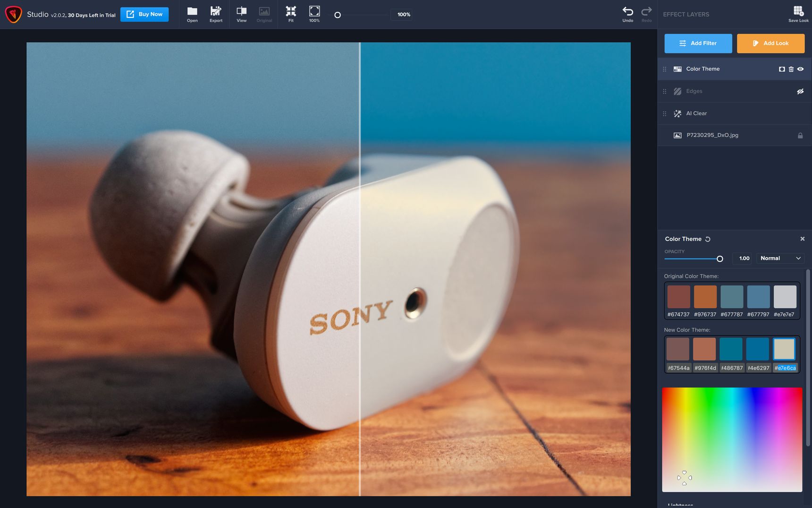Edit the hex field #4e6297
This screenshot has height=508, width=812.
(758, 368)
